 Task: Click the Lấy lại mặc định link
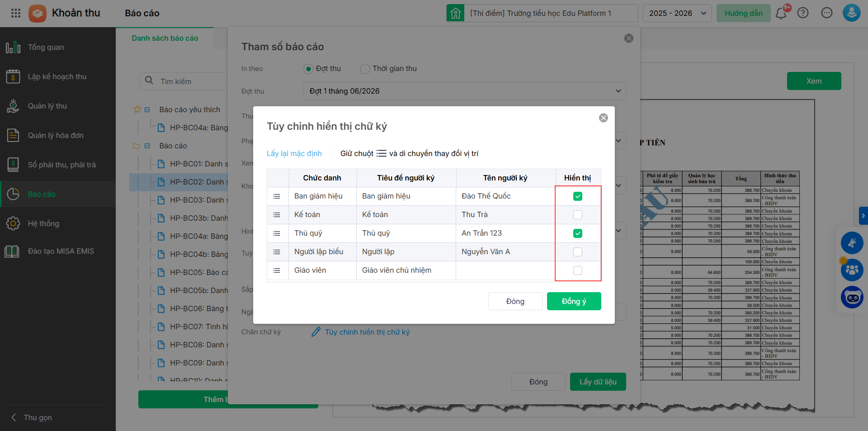coord(294,153)
